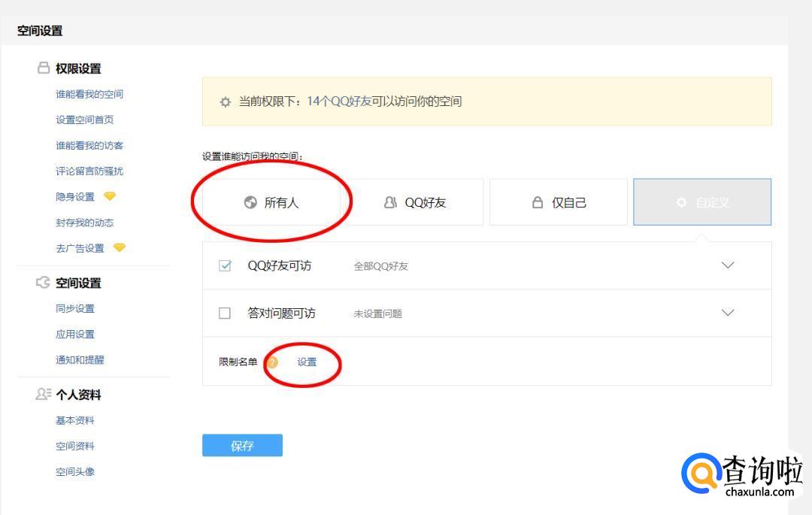This screenshot has width=812, height=515.
Task: Click the 未设置问题 text
Action: (x=378, y=314)
